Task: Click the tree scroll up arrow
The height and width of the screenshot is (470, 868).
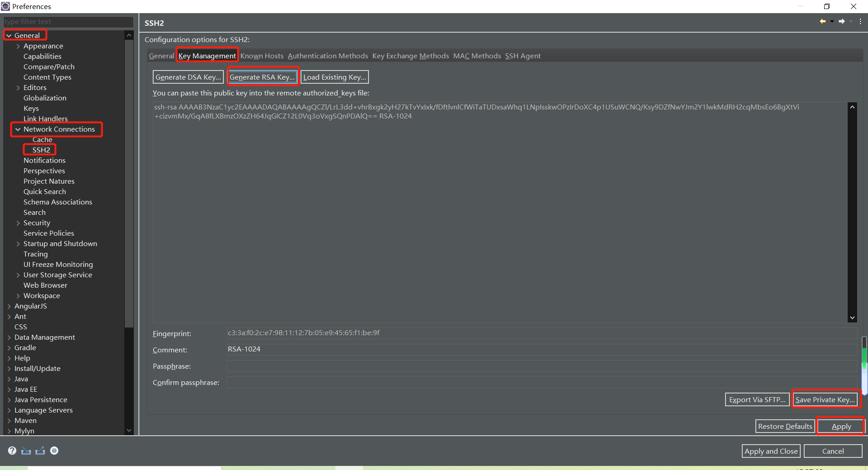Action: click(129, 35)
